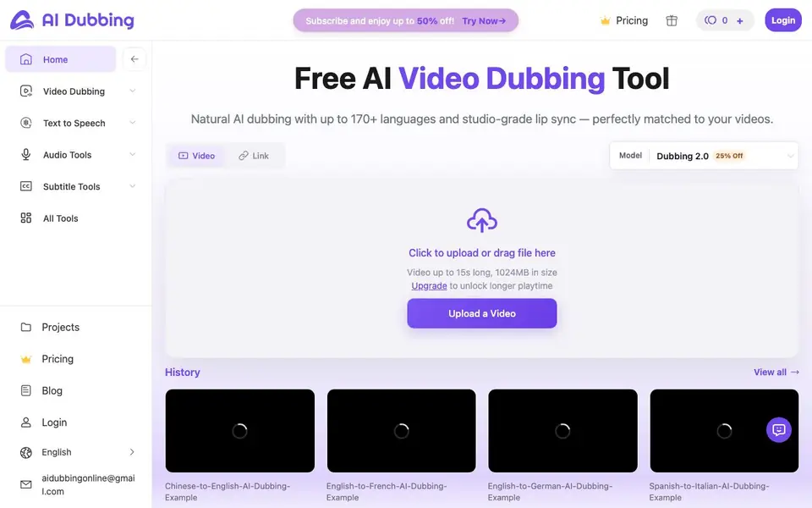The height and width of the screenshot is (508, 812).
Task: Click 'Click to upload or drag file here'
Action: [481, 253]
